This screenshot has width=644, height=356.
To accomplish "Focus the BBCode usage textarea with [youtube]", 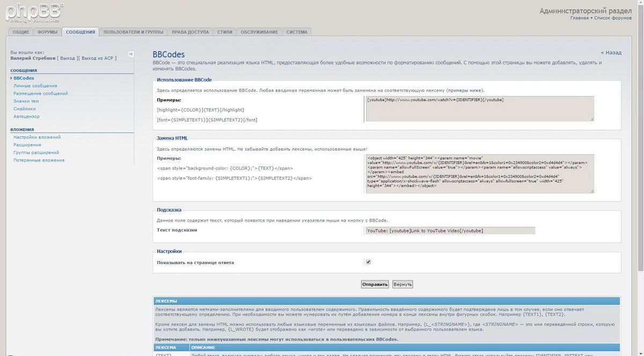I will pyautogui.click(x=480, y=108).
